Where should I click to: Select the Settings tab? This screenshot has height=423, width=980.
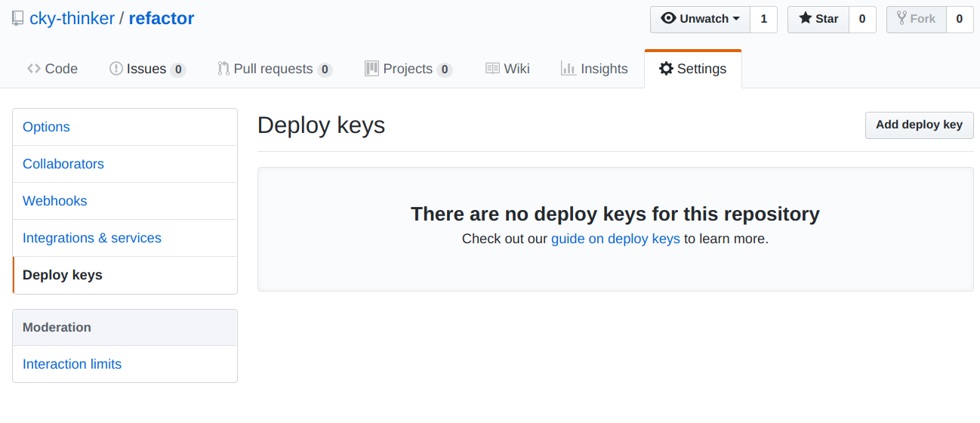693,69
